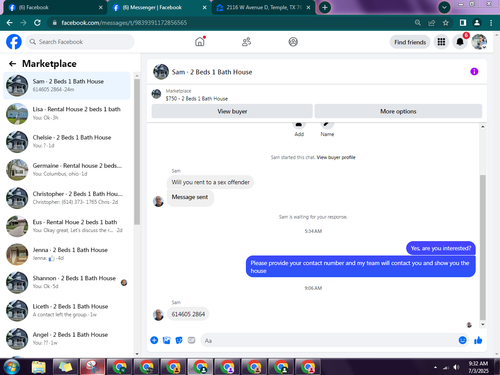Click the More options button
The image size is (500, 375).
point(398,111)
